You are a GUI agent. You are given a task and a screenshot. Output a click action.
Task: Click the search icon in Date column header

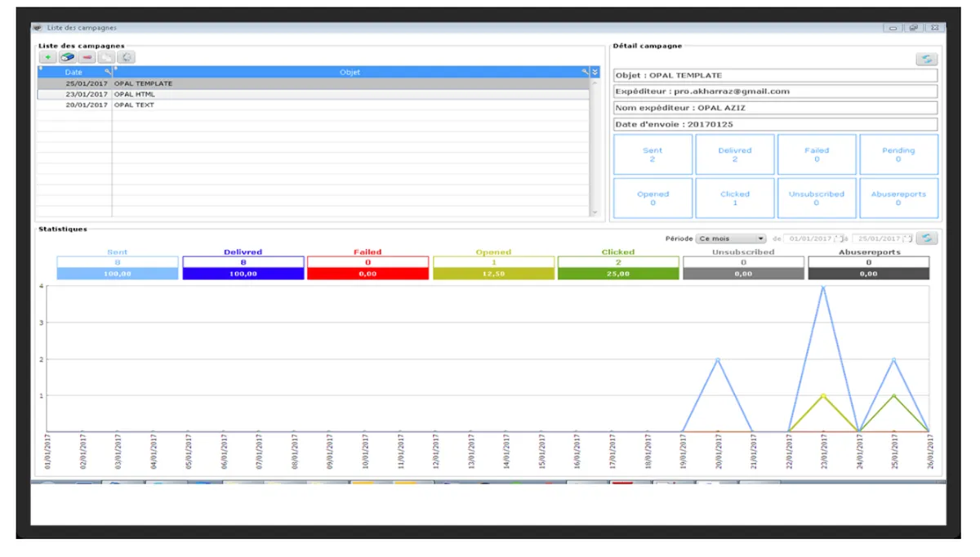click(108, 73)
